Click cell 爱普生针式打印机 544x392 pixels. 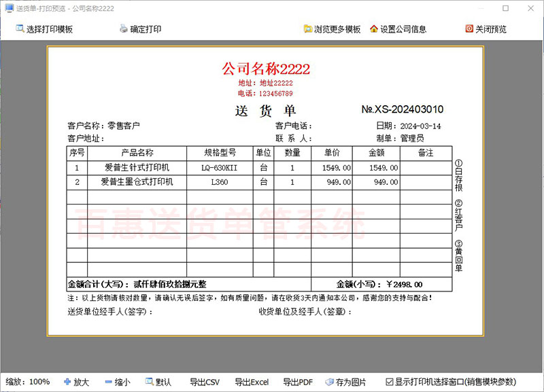(137, 168)
